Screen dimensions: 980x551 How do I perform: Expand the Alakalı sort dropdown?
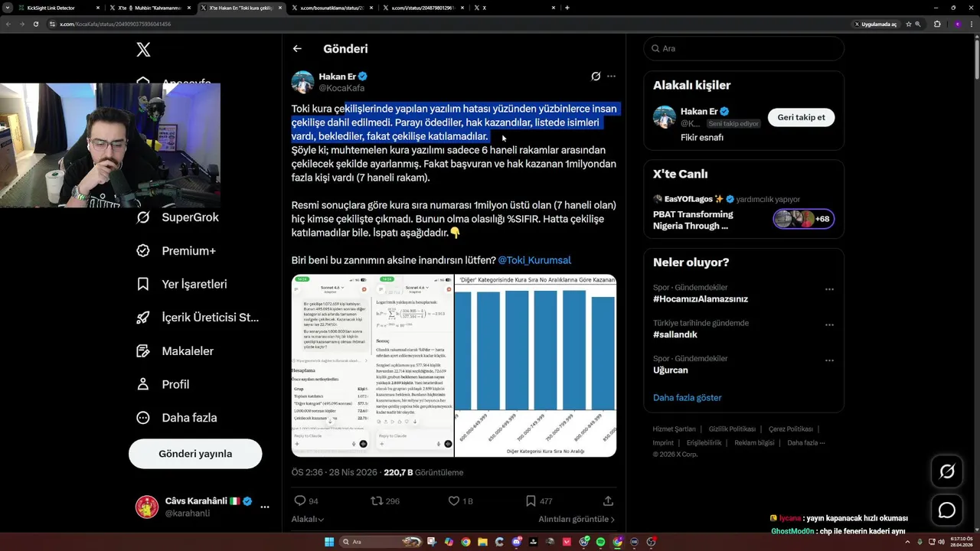pos(308,519)
